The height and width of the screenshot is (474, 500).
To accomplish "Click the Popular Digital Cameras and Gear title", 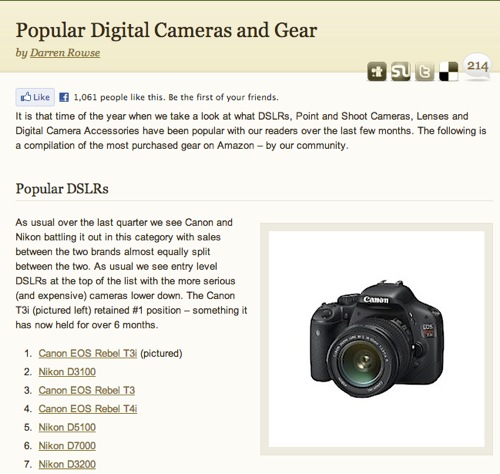I will [166, 31].
